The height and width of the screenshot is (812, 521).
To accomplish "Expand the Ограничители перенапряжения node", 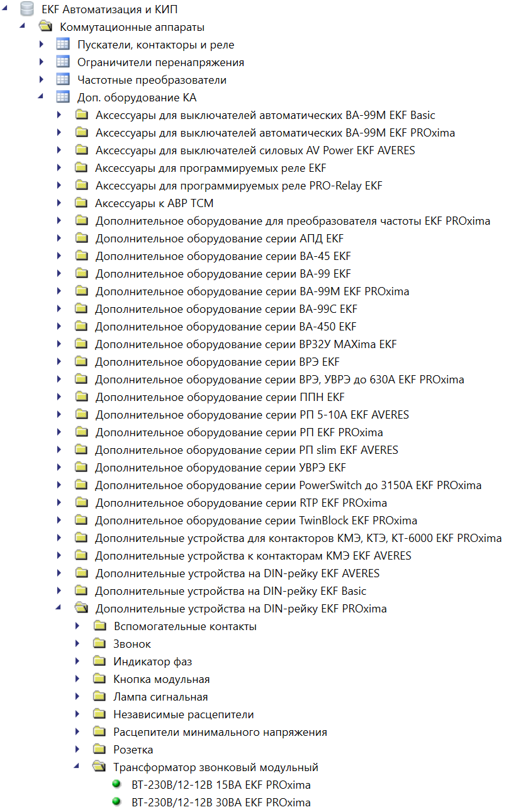I will point(42,62).
